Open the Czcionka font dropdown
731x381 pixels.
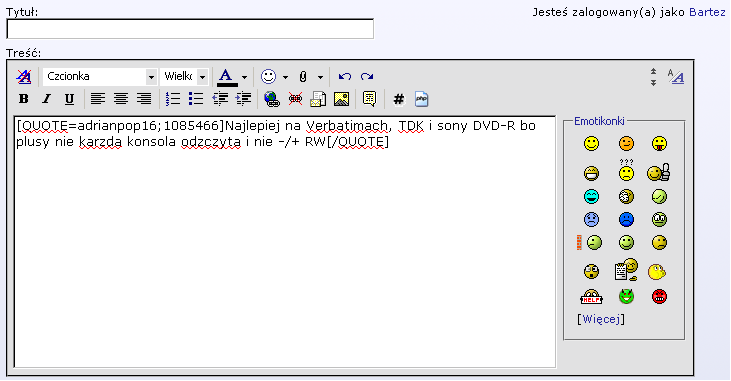point(100,76)
